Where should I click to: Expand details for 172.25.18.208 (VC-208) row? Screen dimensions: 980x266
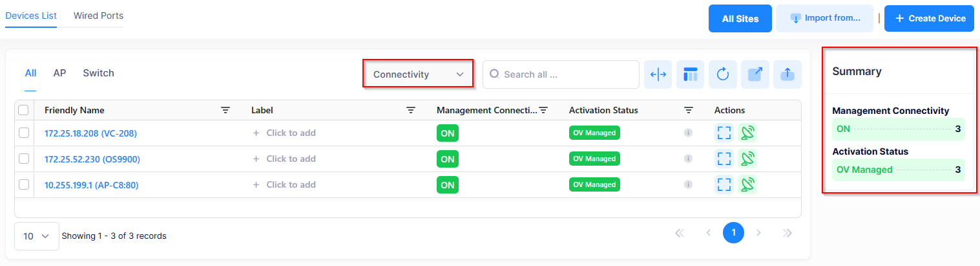[x=724, y=133]
